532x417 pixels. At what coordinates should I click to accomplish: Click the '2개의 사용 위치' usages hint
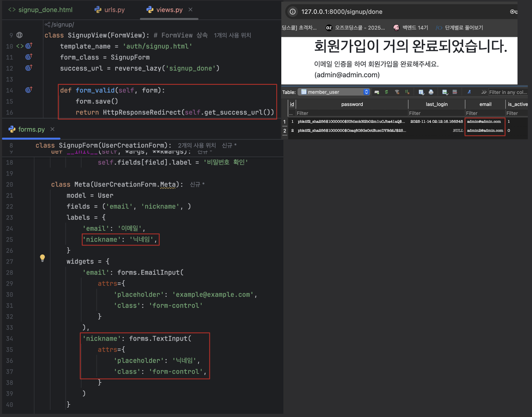197,145
